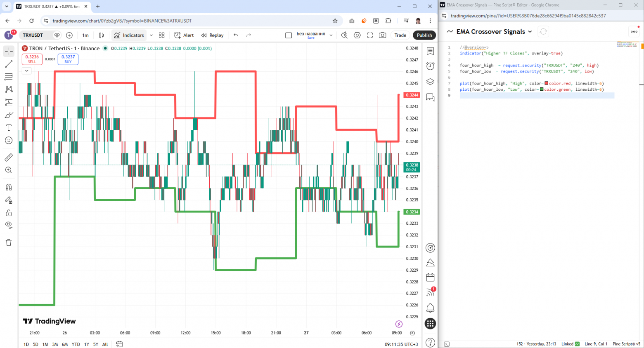Open the alerts panel clock icon
The height and width of the screenshot is (348, 644).
pos(430,66)
